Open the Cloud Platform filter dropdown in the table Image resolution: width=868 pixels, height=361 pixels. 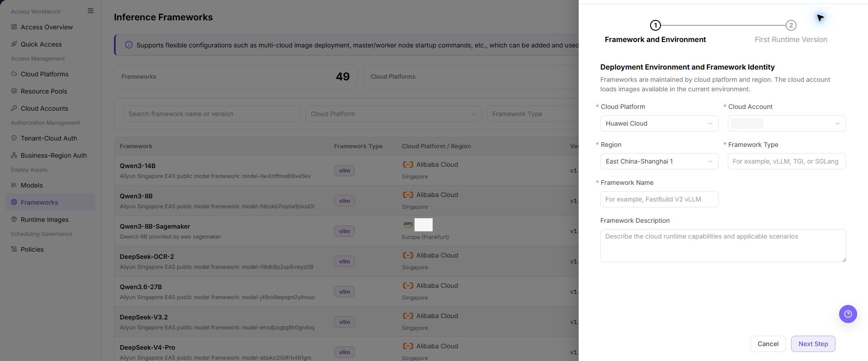point(393,114)
